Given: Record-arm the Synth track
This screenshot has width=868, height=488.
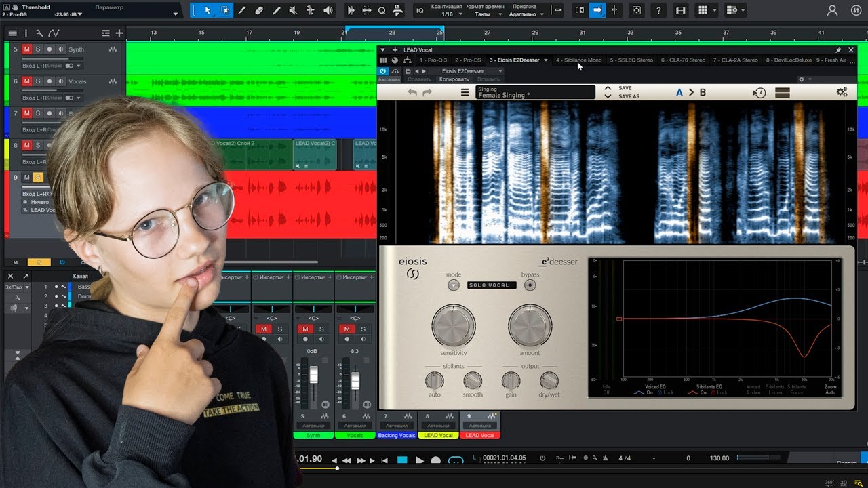Looking at the screenshot, I should click(x=49, y=49).
